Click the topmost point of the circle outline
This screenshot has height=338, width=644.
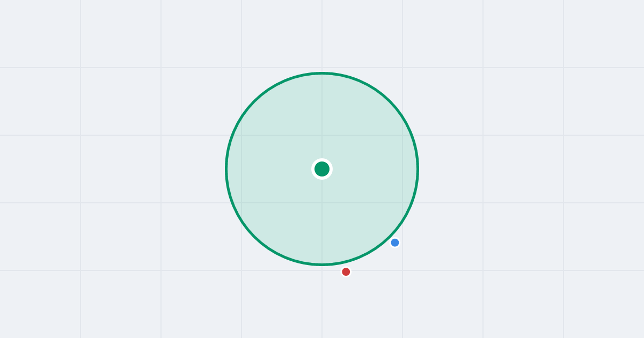click(322, 73)
